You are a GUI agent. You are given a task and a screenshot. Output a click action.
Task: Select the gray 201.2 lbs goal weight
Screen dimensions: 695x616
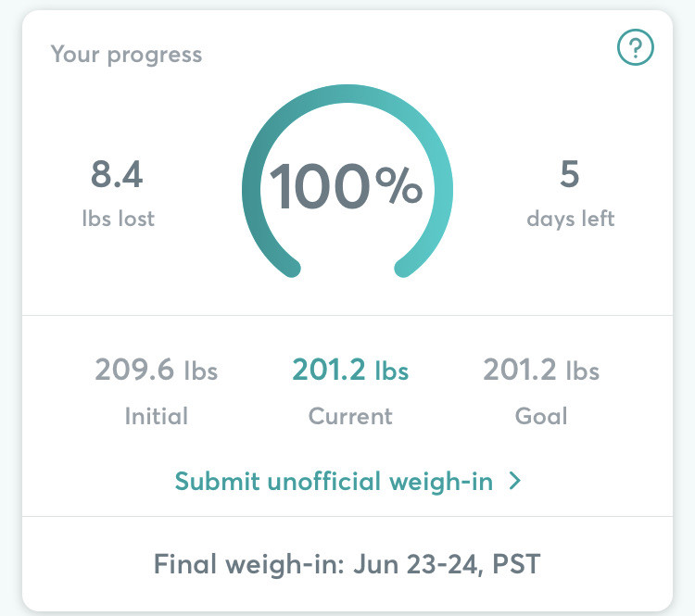tap(541, 371)
